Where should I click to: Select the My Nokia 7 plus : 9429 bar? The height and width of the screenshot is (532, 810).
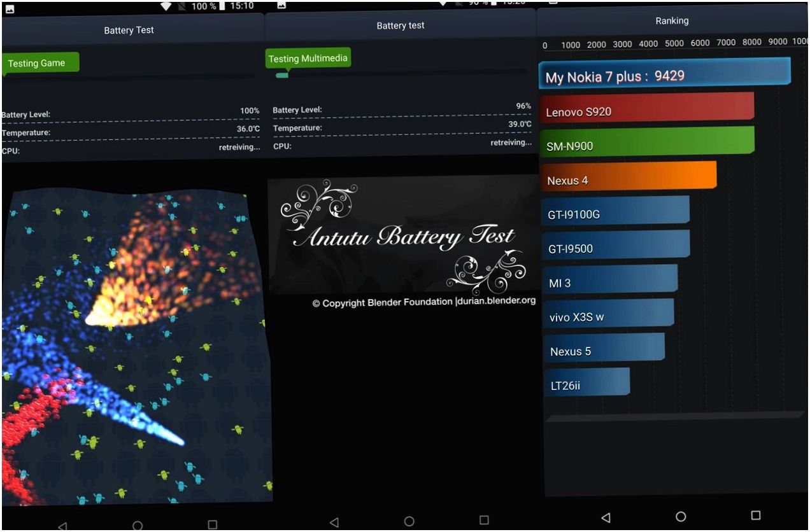[x=664, y=72]
